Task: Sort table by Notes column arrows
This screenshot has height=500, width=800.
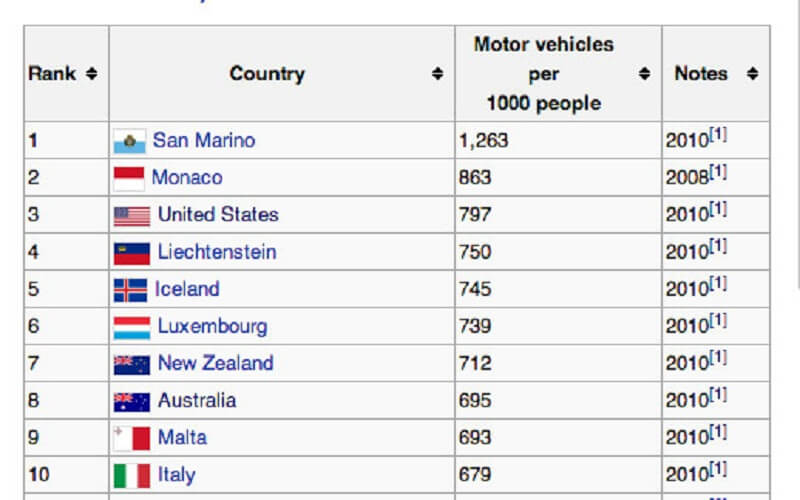Action: coord(753,73)
